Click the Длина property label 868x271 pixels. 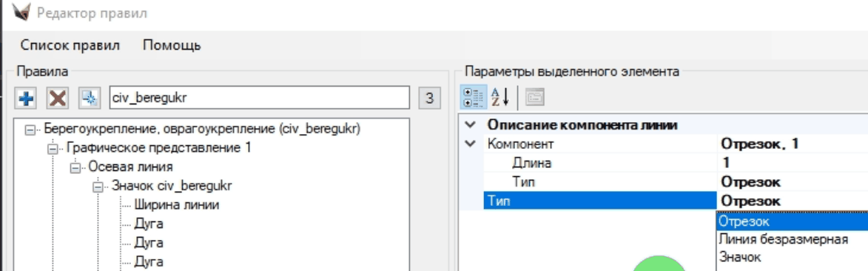(x=532, y=163)
